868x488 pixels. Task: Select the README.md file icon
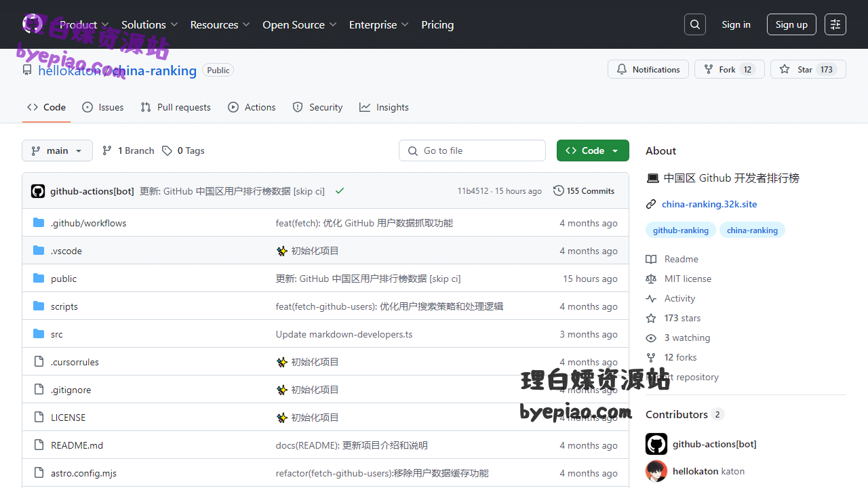(x=39, y=445)
